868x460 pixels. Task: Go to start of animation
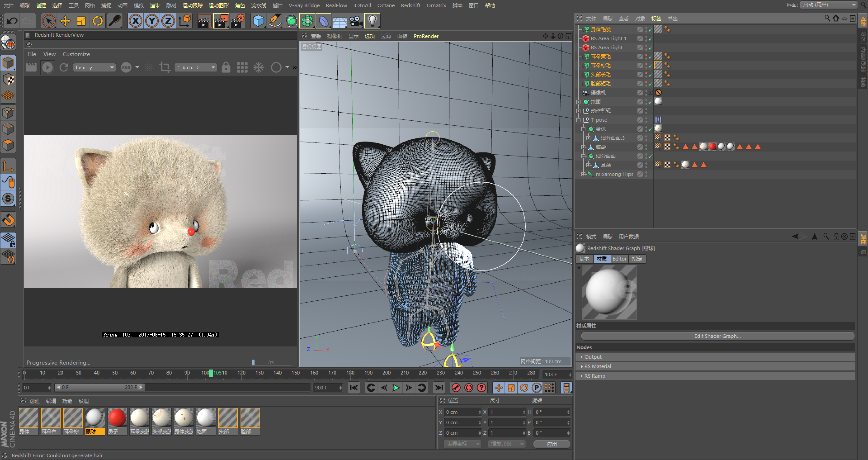pos(354,388)
